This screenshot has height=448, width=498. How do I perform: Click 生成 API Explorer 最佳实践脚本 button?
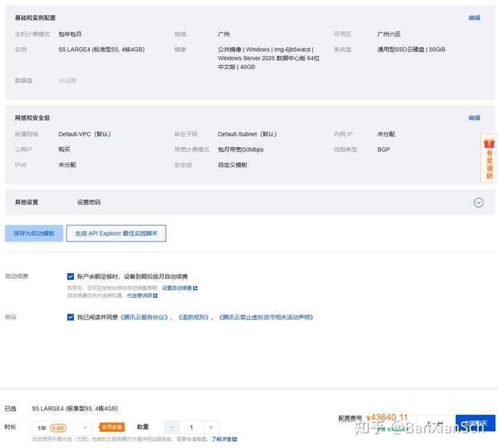point(116,234)
